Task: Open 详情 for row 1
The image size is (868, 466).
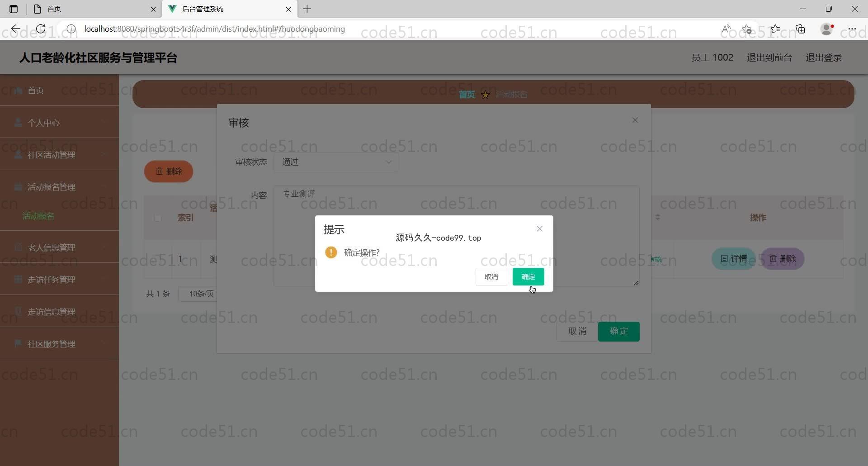Action: [733, 259]
